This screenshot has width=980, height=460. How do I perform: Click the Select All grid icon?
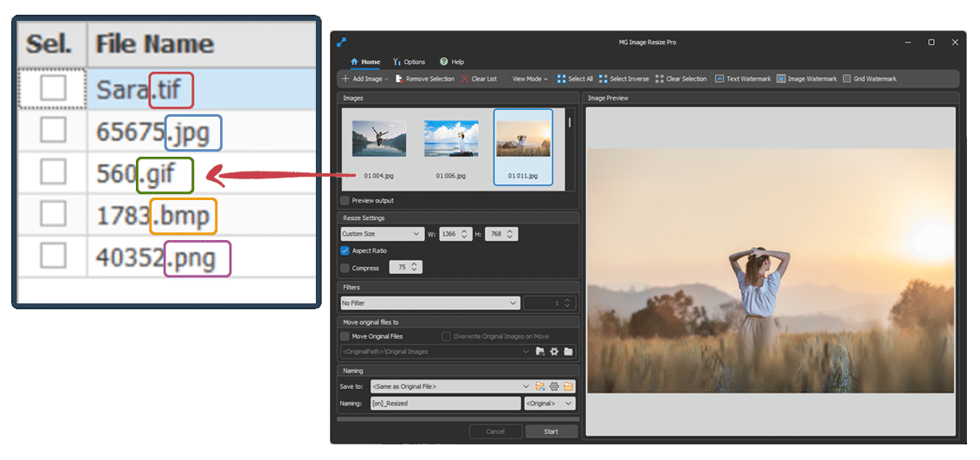pos(561,79)
